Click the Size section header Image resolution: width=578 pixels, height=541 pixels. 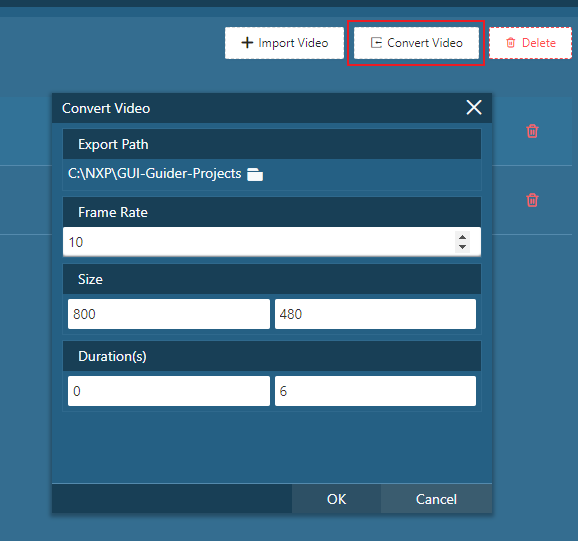coord(272,279)
